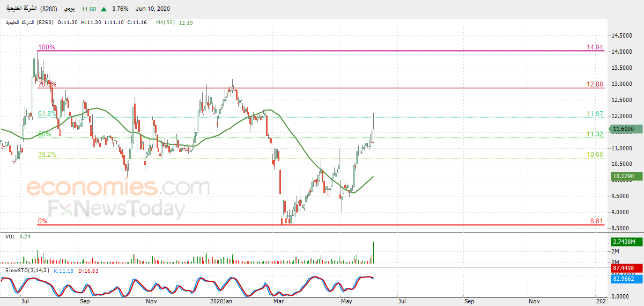Click the 10.68 Fibonacci price value
Viewport: 644px width, 306px height.
coord(595,155)
